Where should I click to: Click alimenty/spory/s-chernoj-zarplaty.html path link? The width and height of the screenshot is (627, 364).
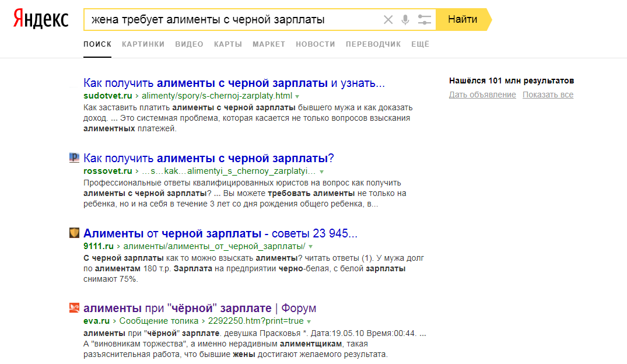point(217,96)
